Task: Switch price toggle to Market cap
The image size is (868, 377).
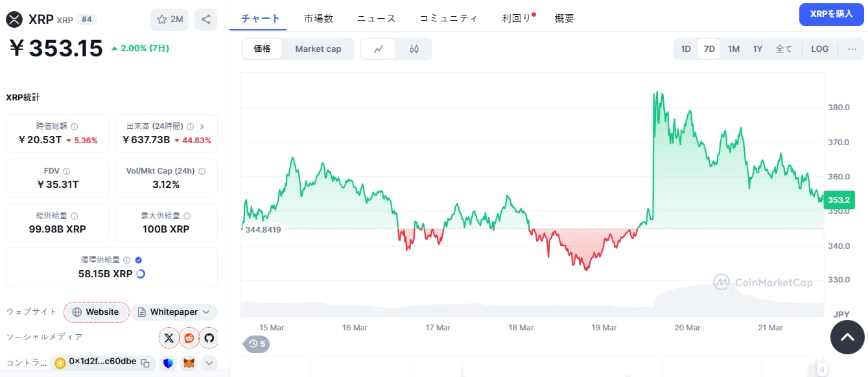Action: coord(318,49)
